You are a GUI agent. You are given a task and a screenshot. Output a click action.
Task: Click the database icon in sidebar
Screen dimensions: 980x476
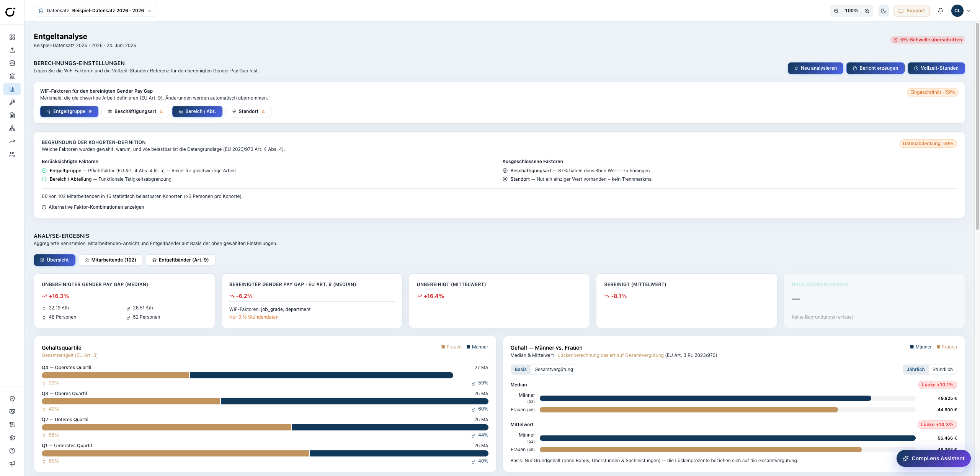tap(12, 63)
